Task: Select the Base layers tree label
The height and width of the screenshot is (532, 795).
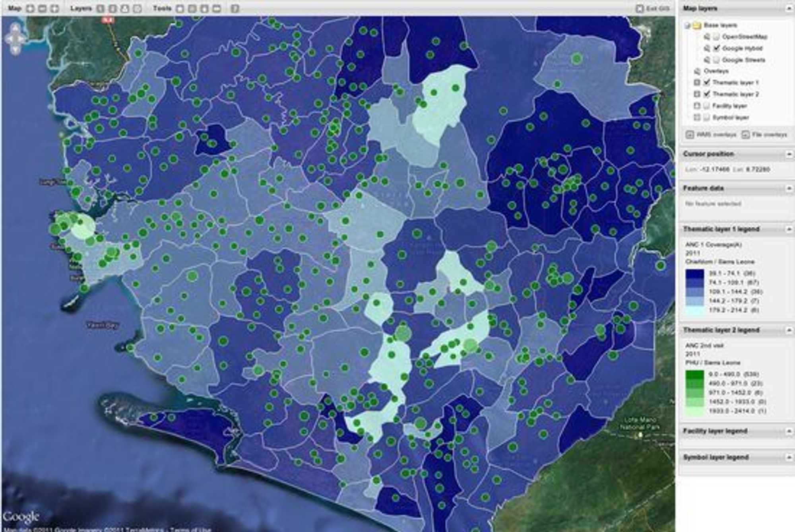Action: pyautogui.click(x=720, y=25)
